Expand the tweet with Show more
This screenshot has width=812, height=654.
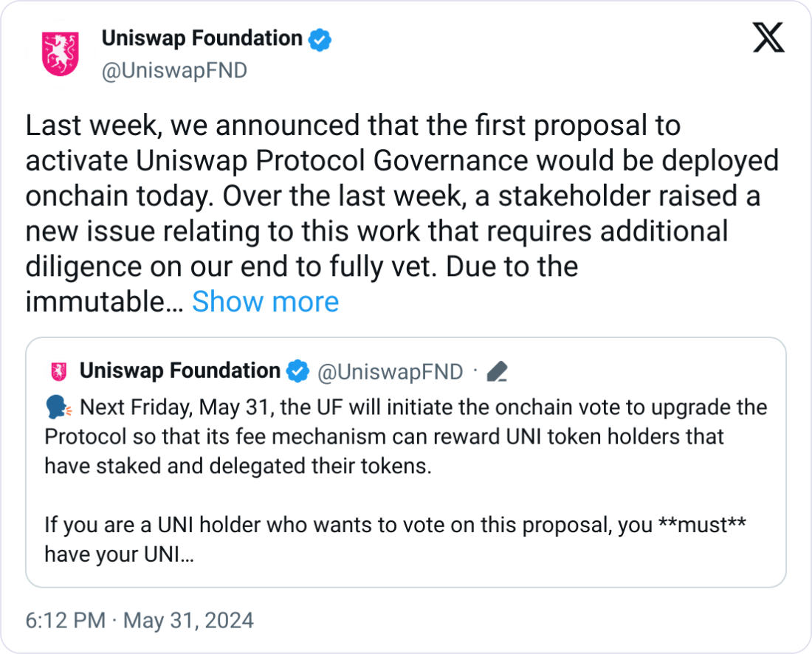click(265, 301)
